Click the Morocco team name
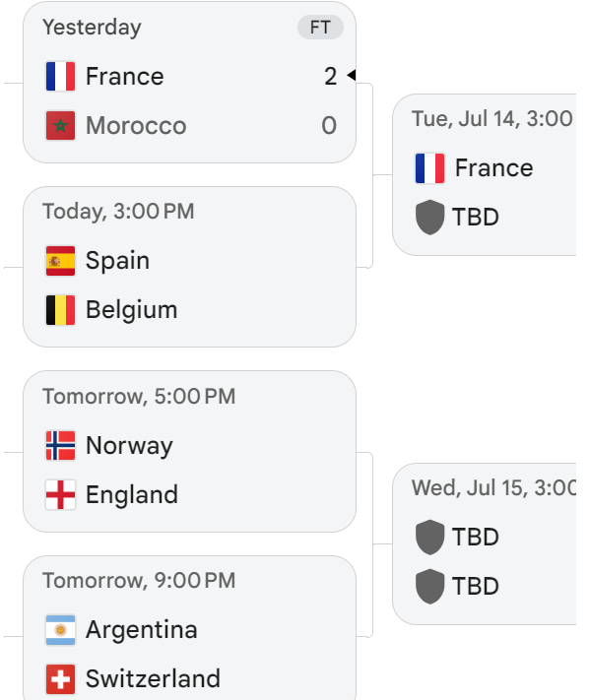589x700 pixels. 136,125
